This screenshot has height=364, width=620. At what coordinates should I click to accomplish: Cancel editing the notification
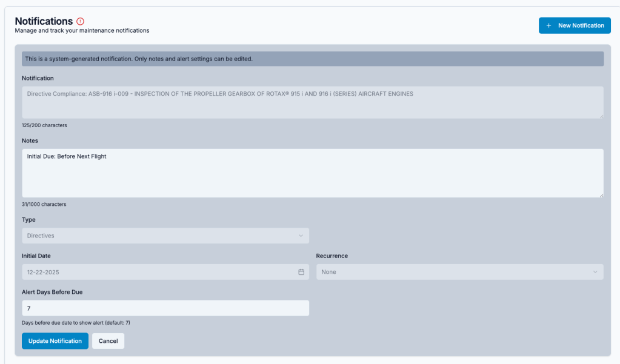[x=108, y=341]
